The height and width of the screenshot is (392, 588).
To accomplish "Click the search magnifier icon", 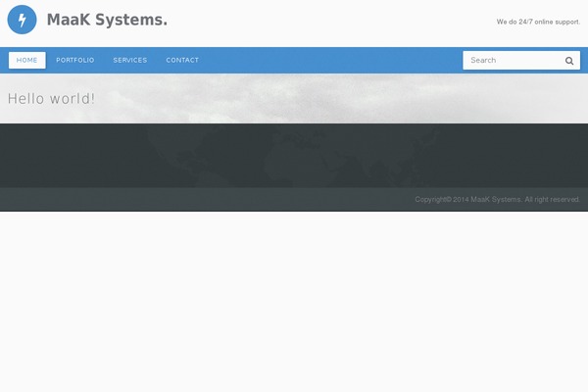I will [x=569, y=61].
